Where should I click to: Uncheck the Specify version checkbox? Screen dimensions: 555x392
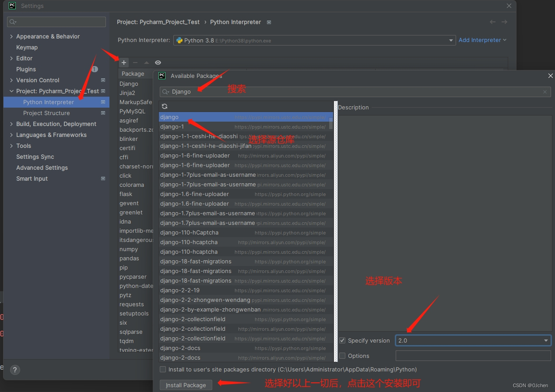click(x=342, y=340)
